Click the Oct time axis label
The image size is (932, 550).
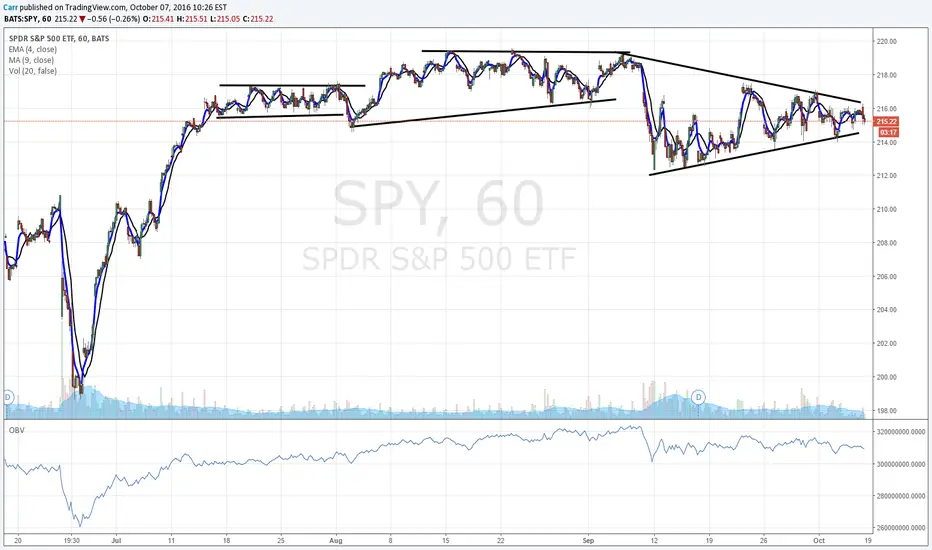pos(819,541)
